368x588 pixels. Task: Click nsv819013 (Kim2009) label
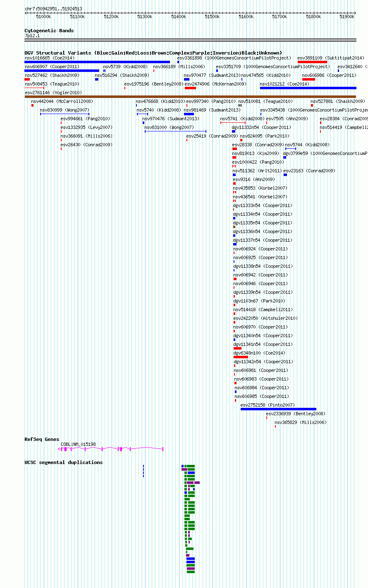tap(256, 153)
